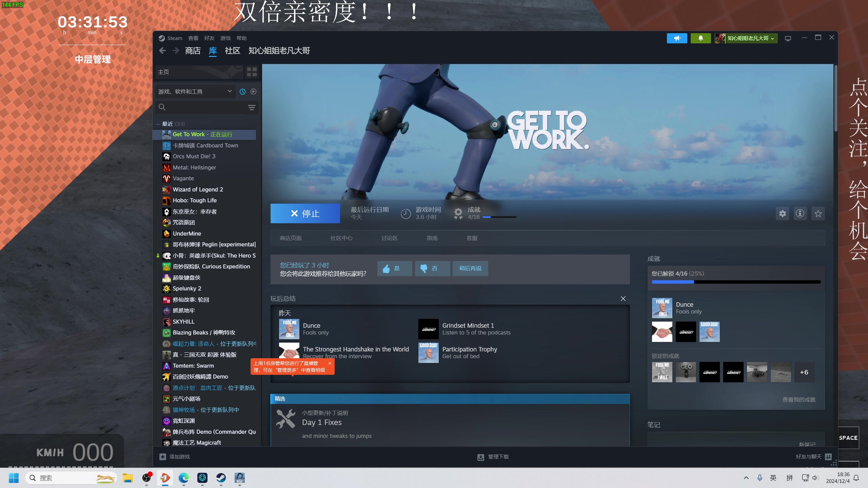Click the Steam window vertical scrollbar
The width and height of the screenshot is (868, 488).
[836, 98]
